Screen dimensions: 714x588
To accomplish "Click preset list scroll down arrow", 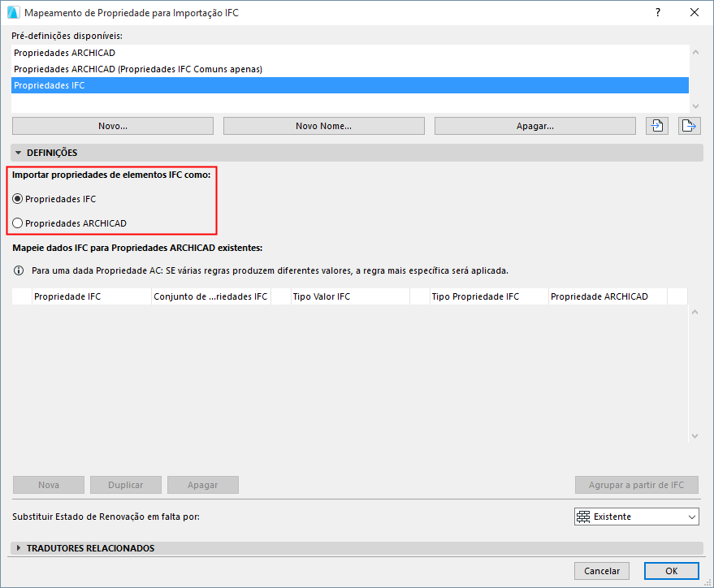I will 695,106.
